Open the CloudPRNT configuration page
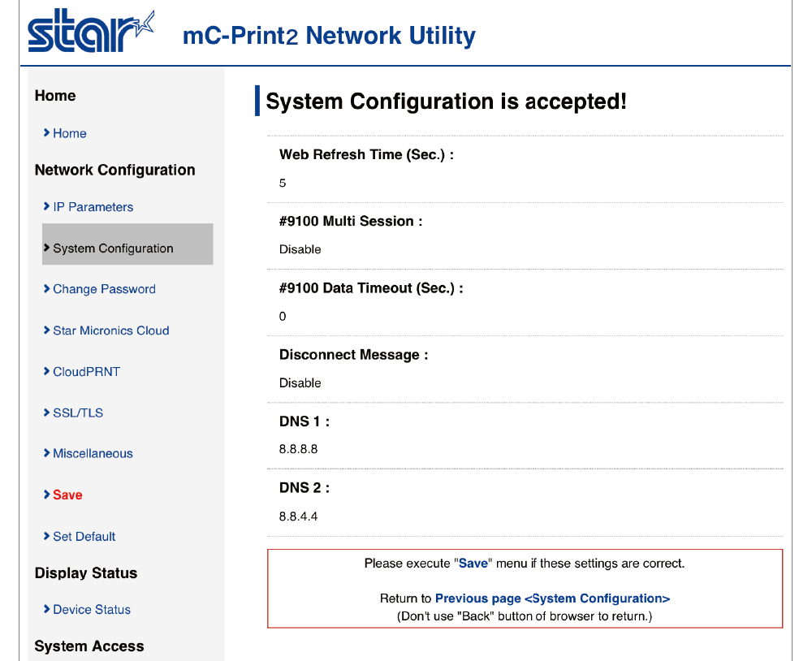This screenshot has height=661, width=812. (x=87, y=371)
